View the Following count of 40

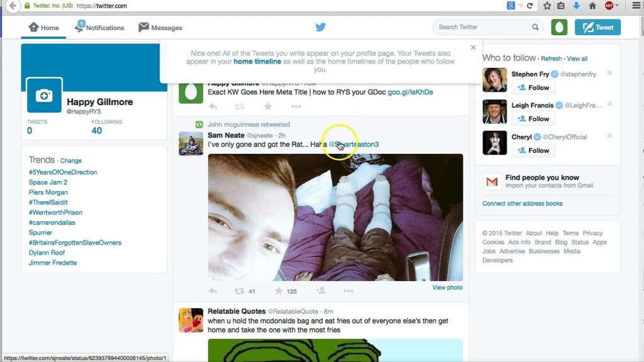(96, 131)
